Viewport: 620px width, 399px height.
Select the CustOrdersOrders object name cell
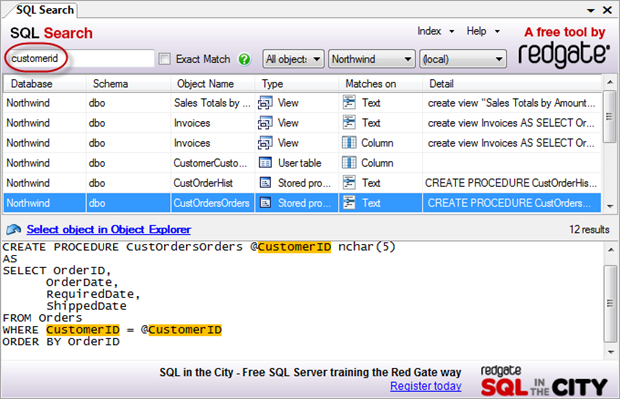pos(213,203)
